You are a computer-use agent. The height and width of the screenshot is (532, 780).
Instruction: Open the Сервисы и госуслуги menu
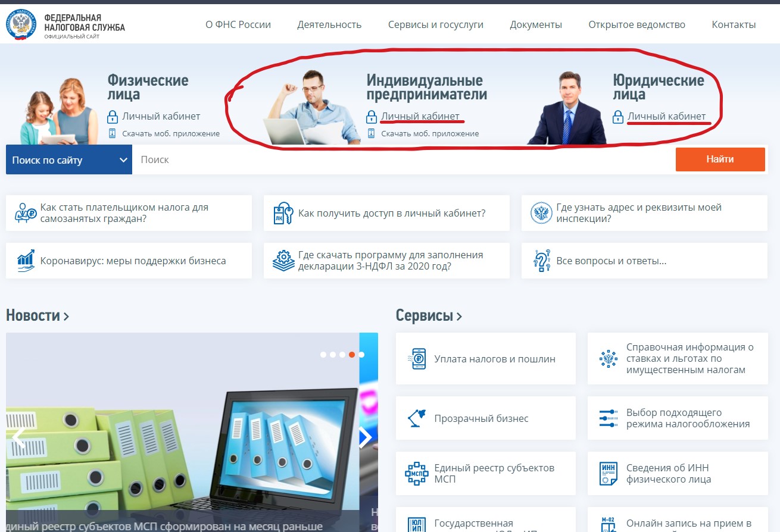(x=435, y=24)
